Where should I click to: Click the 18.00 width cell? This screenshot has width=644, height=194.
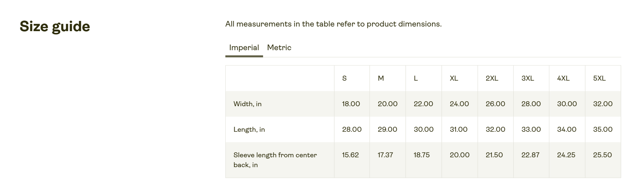(351, 104)
